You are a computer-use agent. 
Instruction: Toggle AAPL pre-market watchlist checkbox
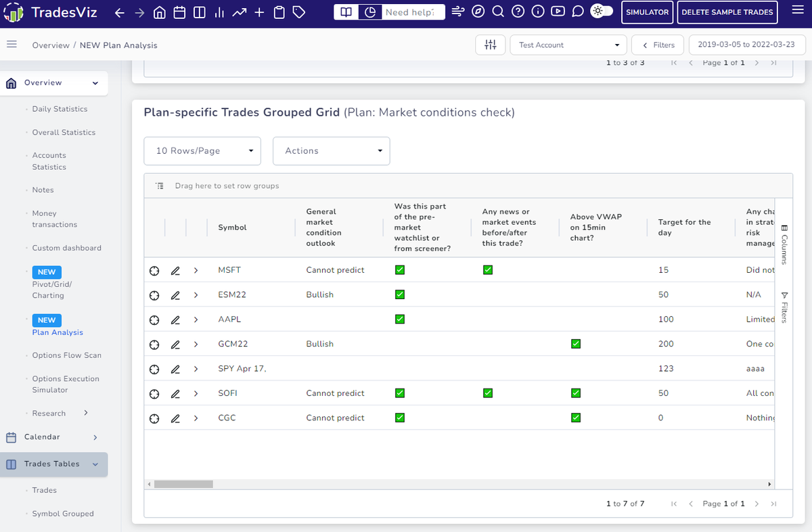pyautogui.click(x=399, y=319)
